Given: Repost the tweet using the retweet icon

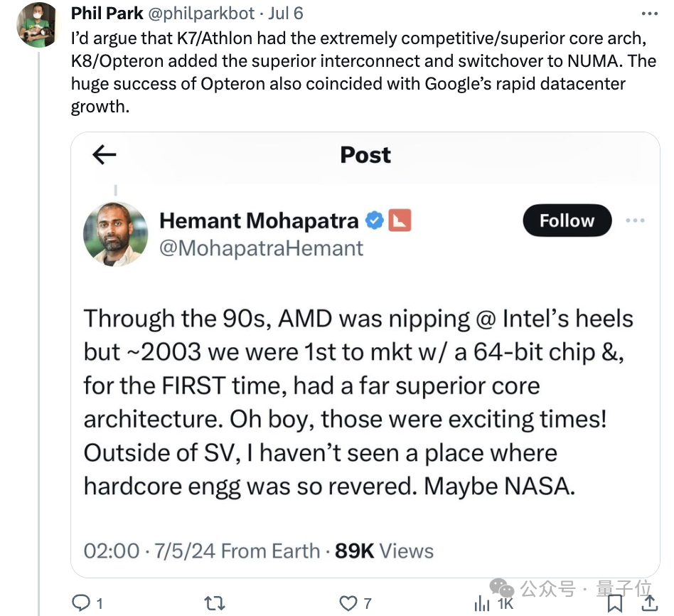Looking at the screenshot, I should click(215, 603).
